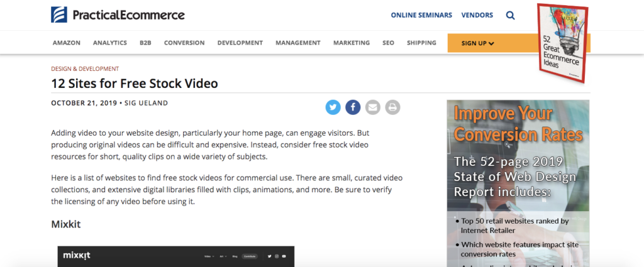Open the Art dropdown in Mixkit screenshot
The image size is (644, 267).
pos(222,256)
